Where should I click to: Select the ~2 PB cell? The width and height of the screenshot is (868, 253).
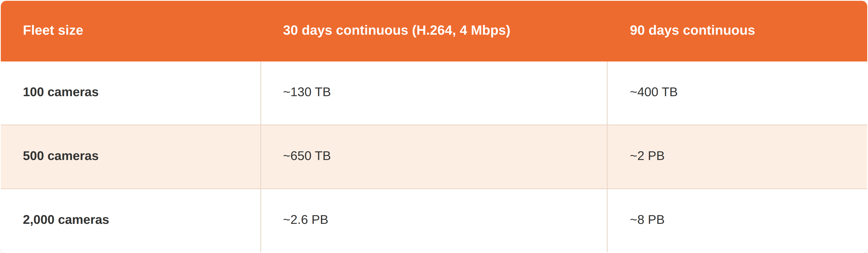click(x=647, y=156)
